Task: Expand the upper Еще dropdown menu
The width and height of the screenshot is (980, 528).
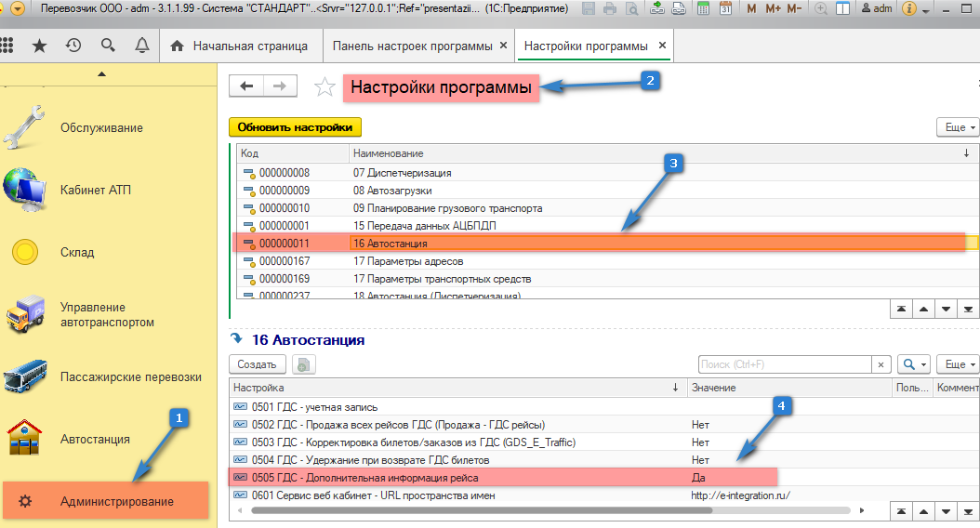Action: point(957,127)
